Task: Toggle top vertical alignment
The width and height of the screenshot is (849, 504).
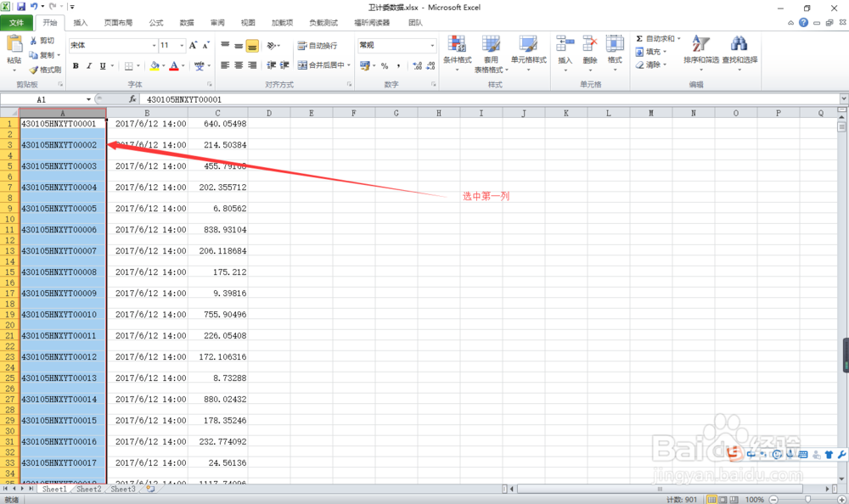Action: pos(225,46)
